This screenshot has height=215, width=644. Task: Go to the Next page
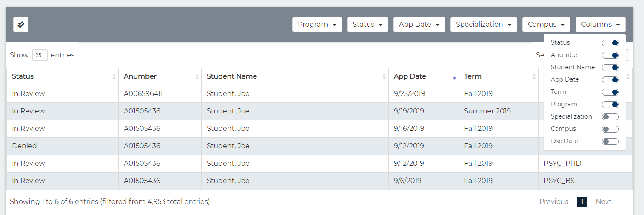coord(603,202)
